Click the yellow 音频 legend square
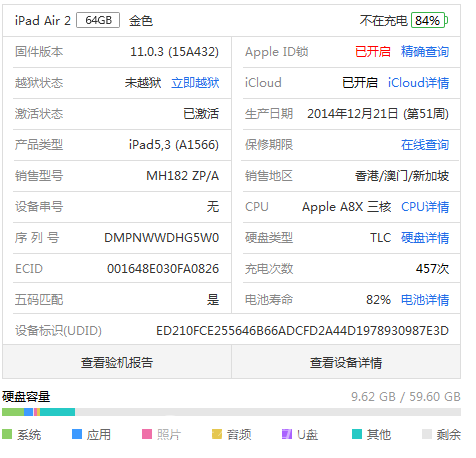 point(217,434)
